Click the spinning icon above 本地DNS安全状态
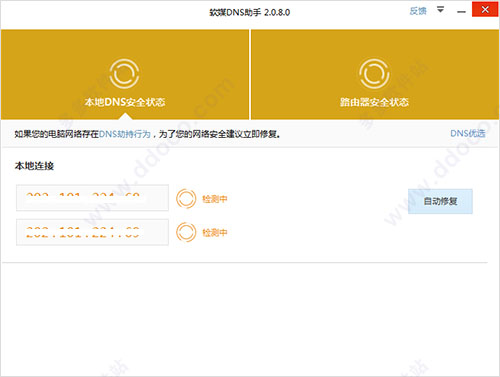 (x=124, y=74)
